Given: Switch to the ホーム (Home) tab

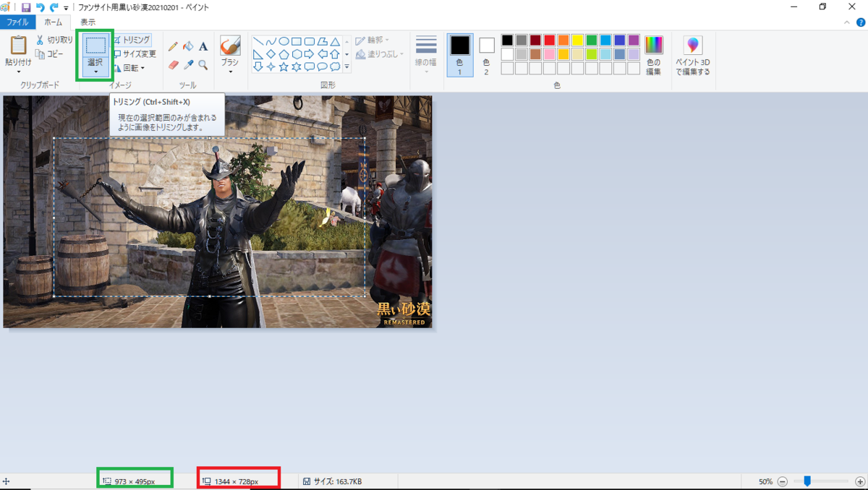Looking at the screenshot, I should [54, 22].
